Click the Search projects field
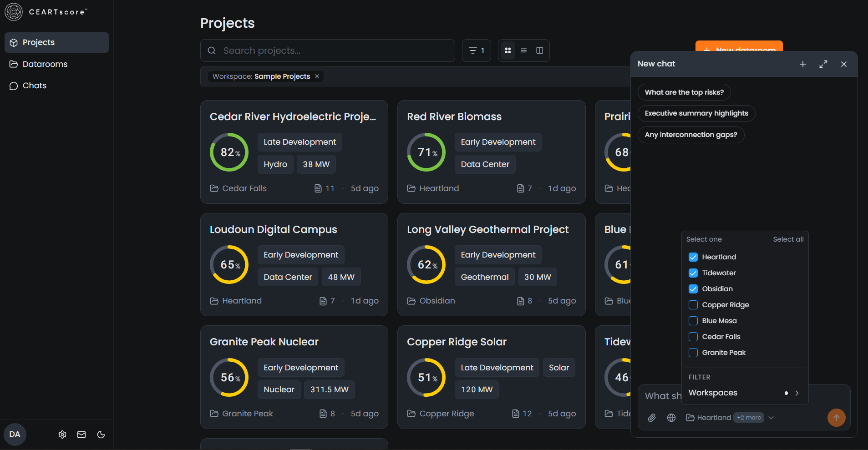The height and width of the screenshot is (450, 868). (x=328, y=51)
